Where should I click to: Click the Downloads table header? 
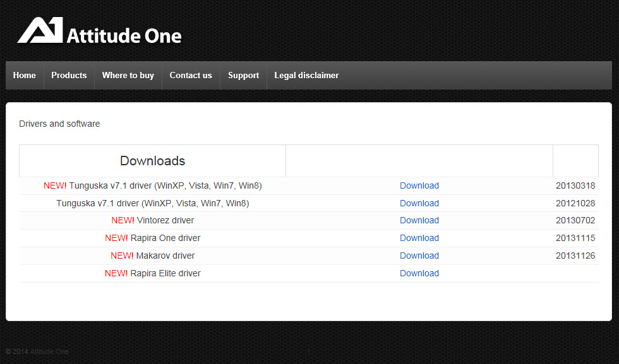pos(152,161)
